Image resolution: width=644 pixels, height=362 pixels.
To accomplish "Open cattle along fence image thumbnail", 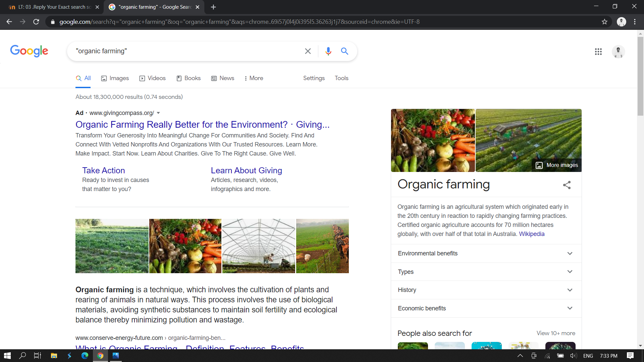I will (x=322, y=246).
